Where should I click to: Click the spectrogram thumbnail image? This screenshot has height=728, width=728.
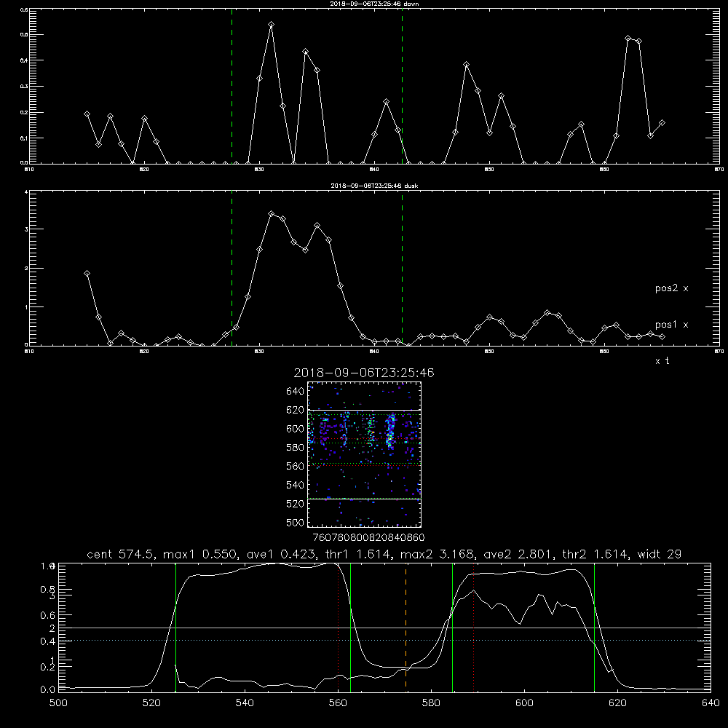(x=365, y=454)
